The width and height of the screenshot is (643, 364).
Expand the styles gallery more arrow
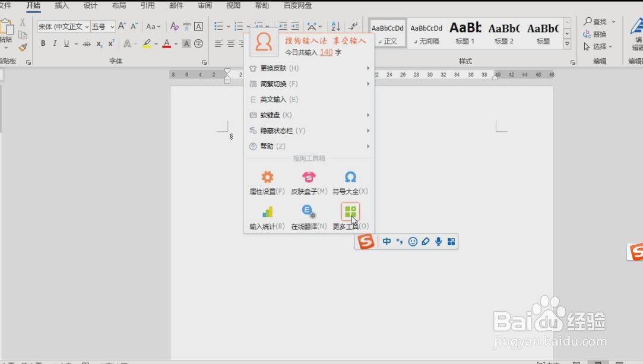click(x=567, y=44)
